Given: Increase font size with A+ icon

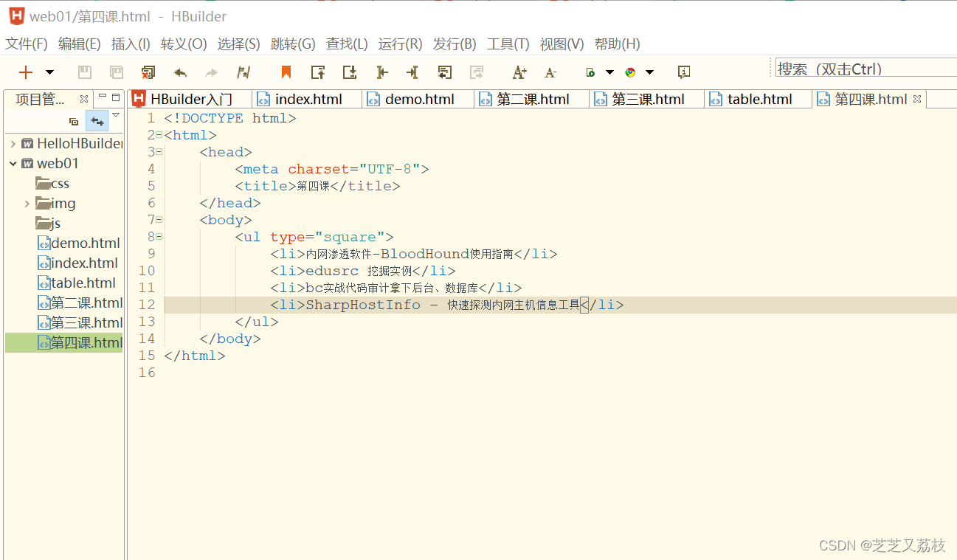Looking at the screenshot, I should point(519,72).
